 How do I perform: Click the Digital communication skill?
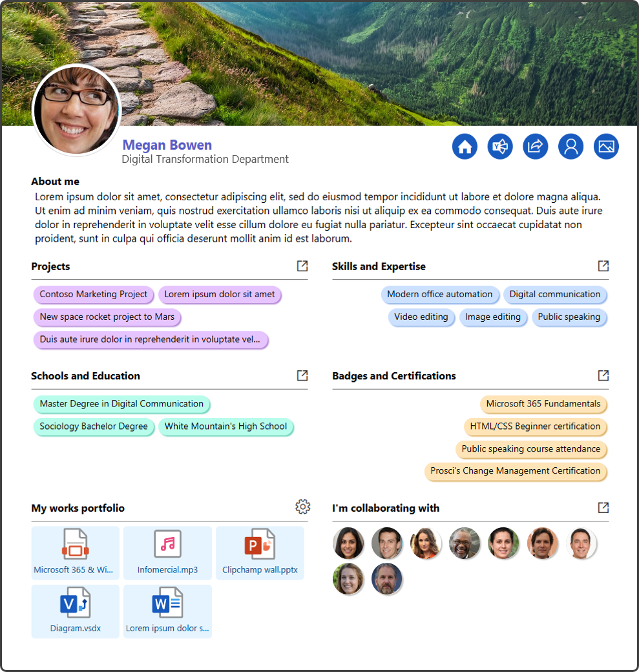coord(555,295)
